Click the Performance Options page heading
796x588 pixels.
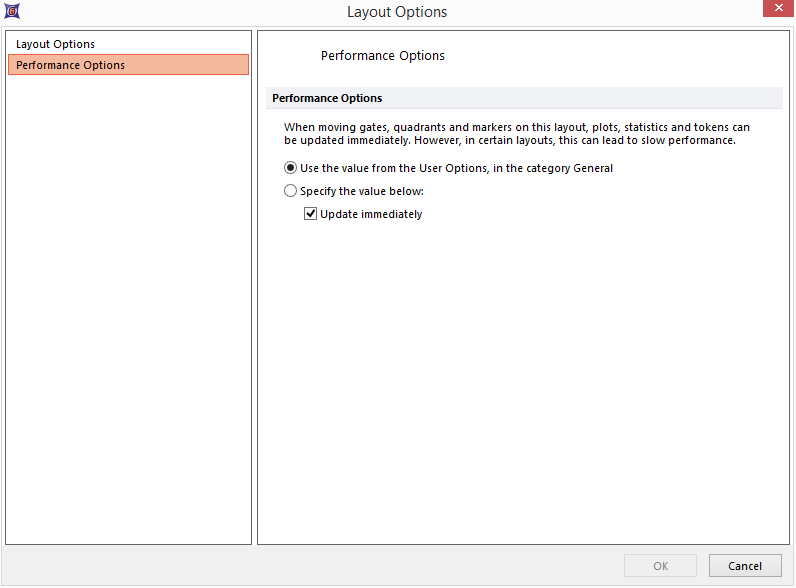coord(383,56)
